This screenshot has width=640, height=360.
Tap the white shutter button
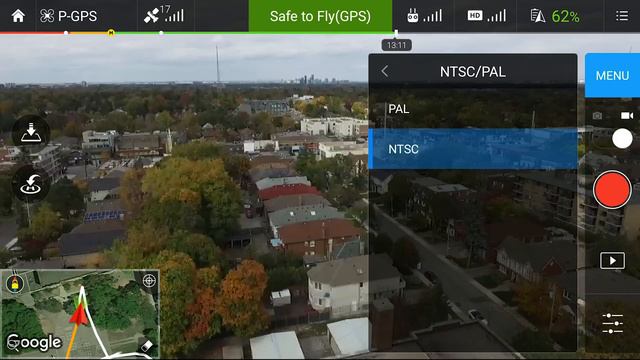[622, 138]
